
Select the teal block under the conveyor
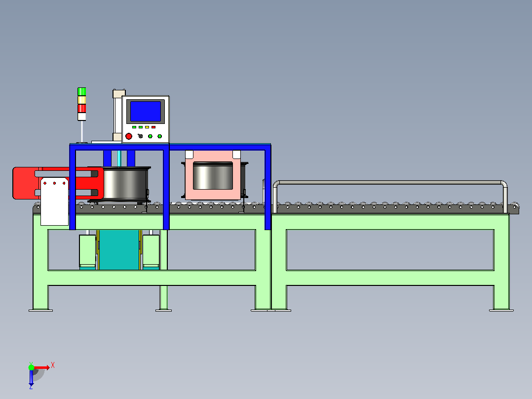pyautogui.click(x=119, y=249)
